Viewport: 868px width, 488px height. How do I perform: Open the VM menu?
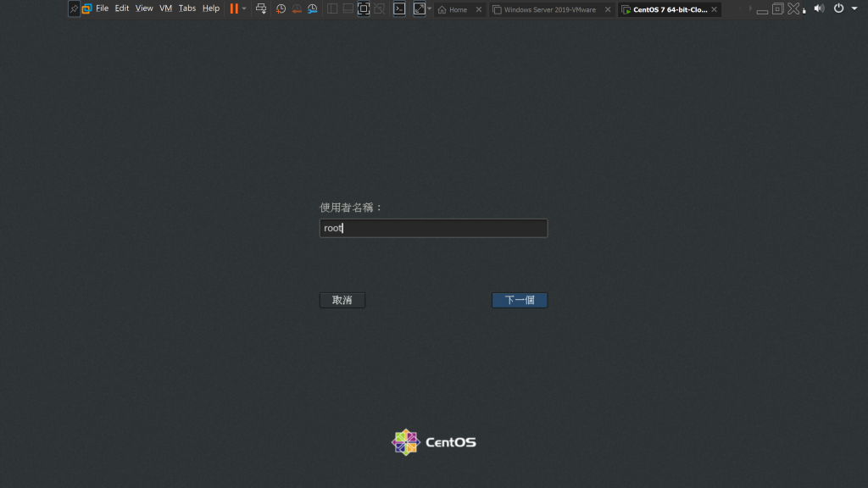click(165, 8)
